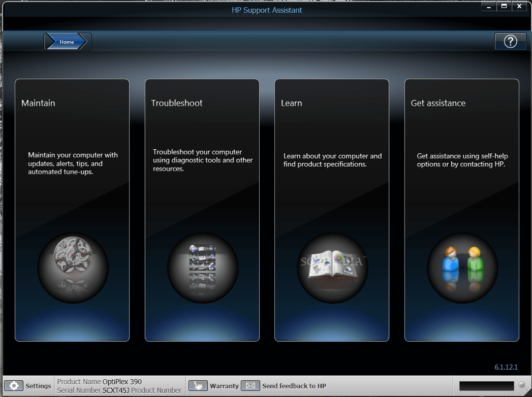Click 'Troubleshoot your computer using diagnostic tools' text

[x=203, y=160]
